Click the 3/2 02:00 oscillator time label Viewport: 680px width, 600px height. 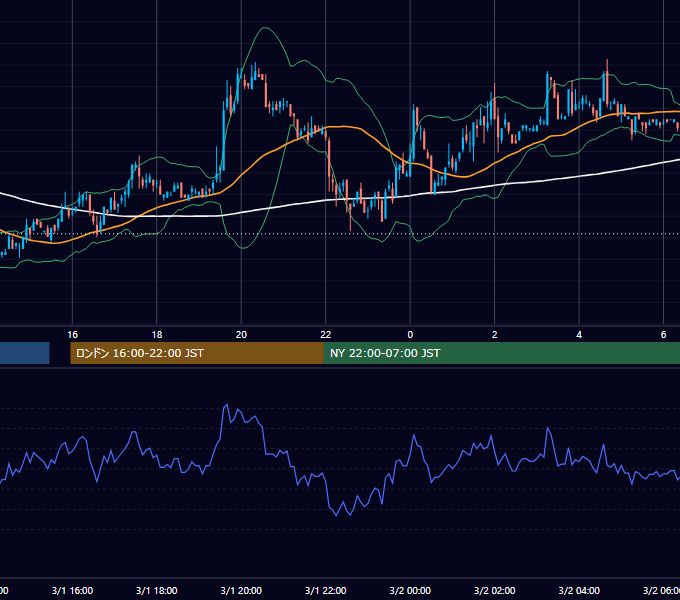494,590
